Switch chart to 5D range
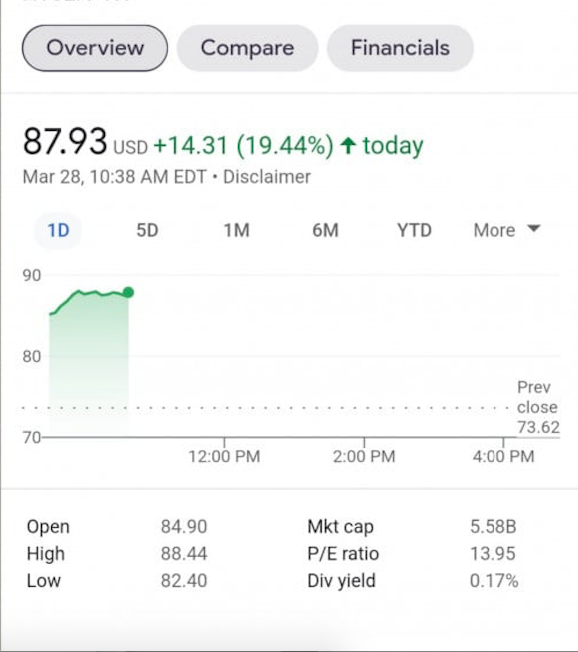This screenshot has width=578, height=652. pyautogui.click(x=147, y=230)
